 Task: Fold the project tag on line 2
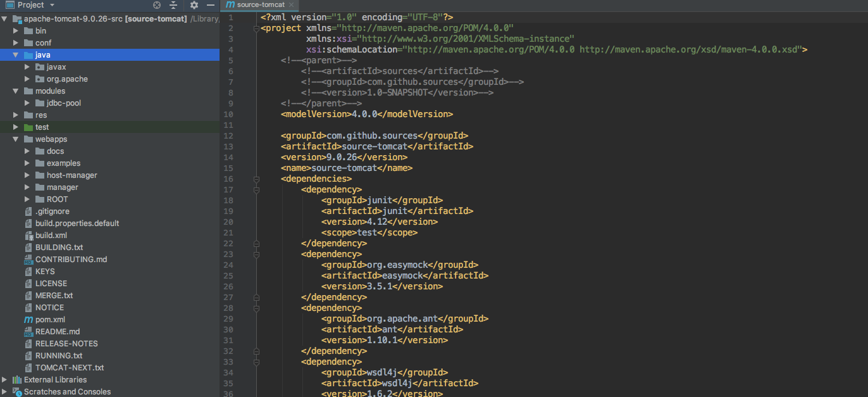click(x=256, y=28)
